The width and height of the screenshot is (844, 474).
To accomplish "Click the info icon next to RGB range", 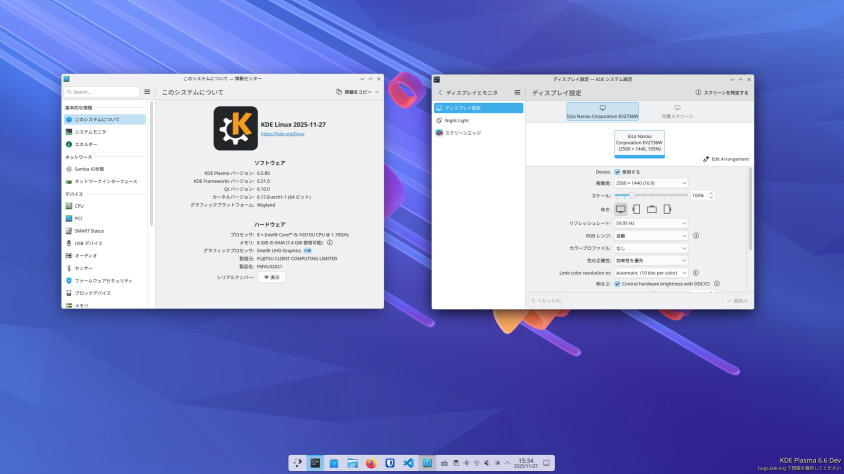I will (695, 236).
